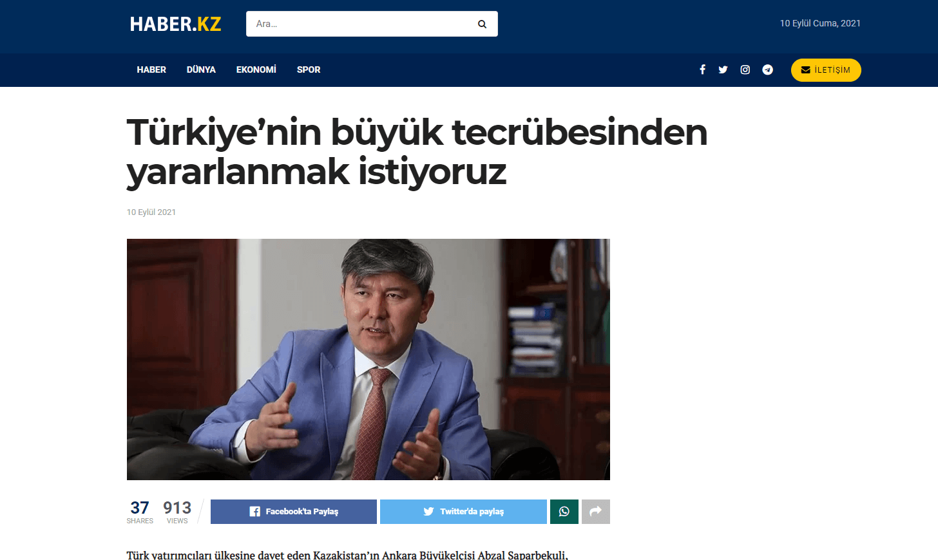Viewport: 938px width, 560px height.
Task: Click the search magnifier icon
Action: coord(482,24)
